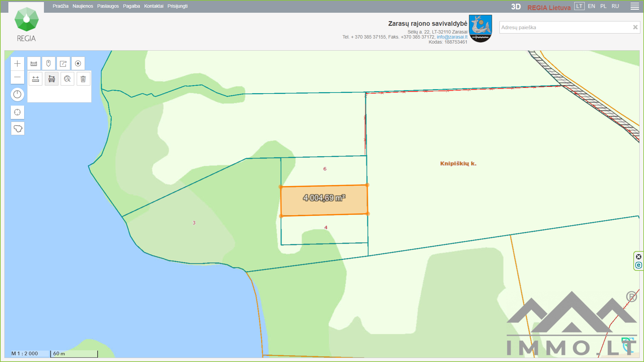Open the measurement tools panel

click(x=34, y=64)
